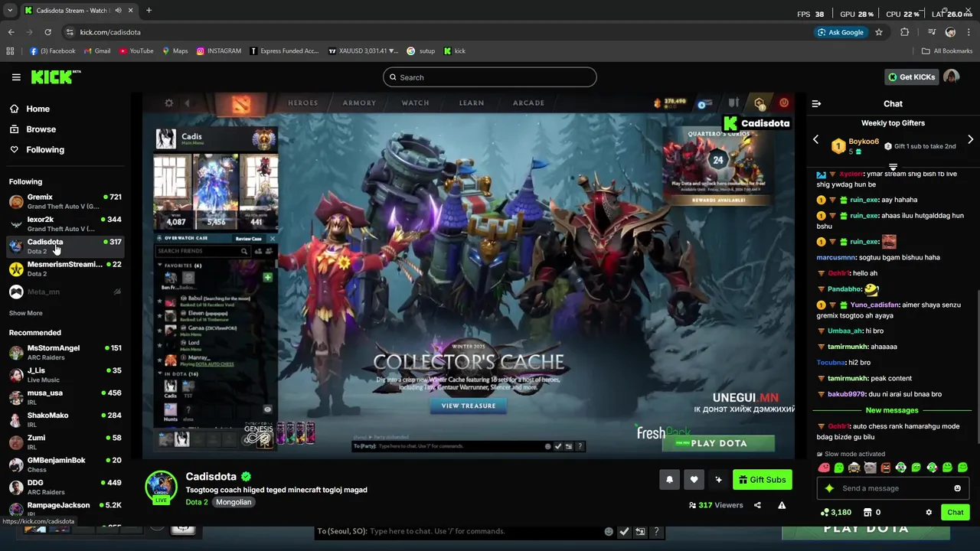Open Gremix channel in following list
Screen dimensions: 980x551
[x=65, y=201]
